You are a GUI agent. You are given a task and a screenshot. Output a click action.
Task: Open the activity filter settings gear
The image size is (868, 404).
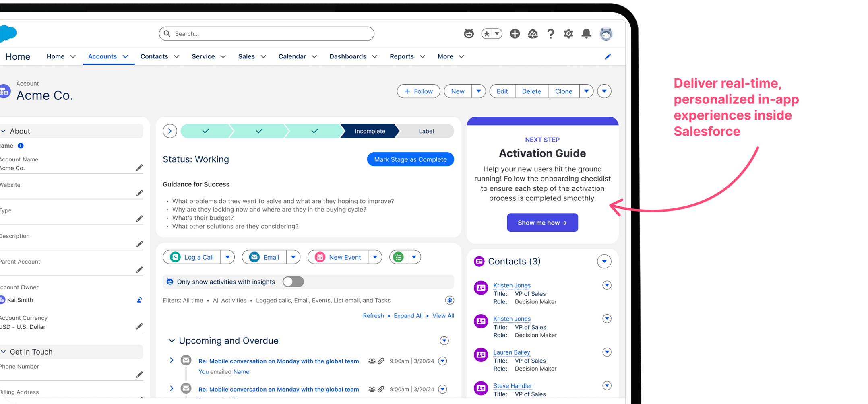(449, 300)
